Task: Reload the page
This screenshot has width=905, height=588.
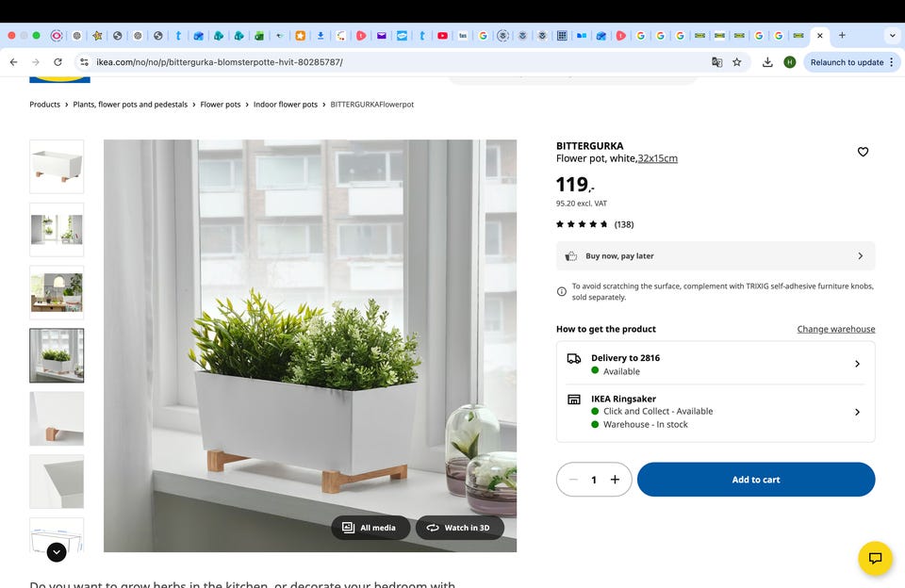Action: pos(58,62)
